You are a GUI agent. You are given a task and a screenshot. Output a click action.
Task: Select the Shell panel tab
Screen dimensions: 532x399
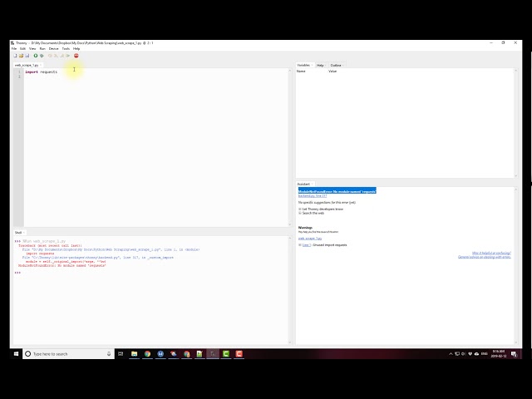(x=18, y=233)
